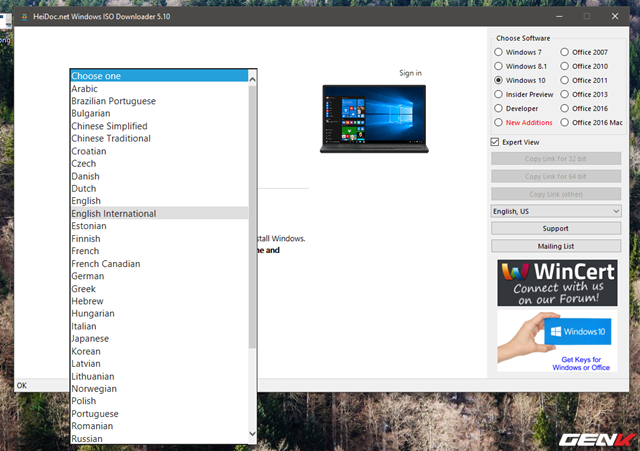
Task: Click the Copy Link (other) button
Action: 556,194
